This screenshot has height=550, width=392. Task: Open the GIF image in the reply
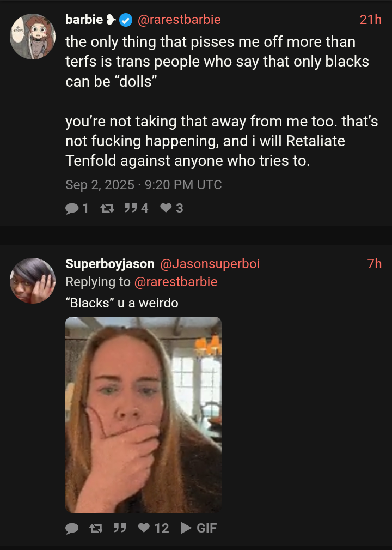143,414
